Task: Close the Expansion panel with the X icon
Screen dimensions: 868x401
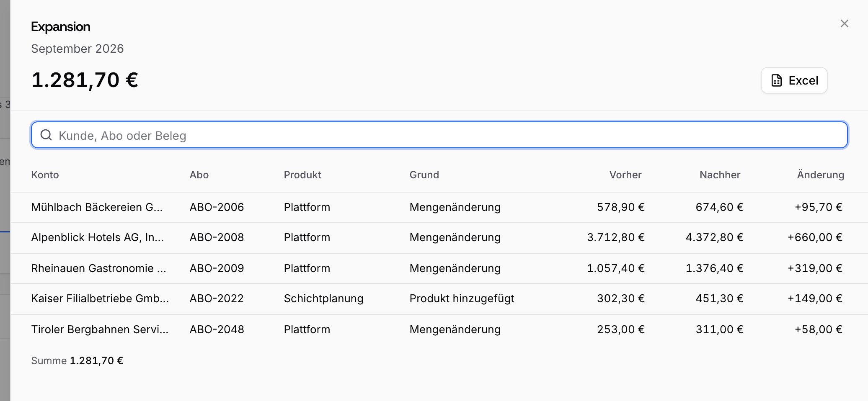Action: (x=844, y=23)
